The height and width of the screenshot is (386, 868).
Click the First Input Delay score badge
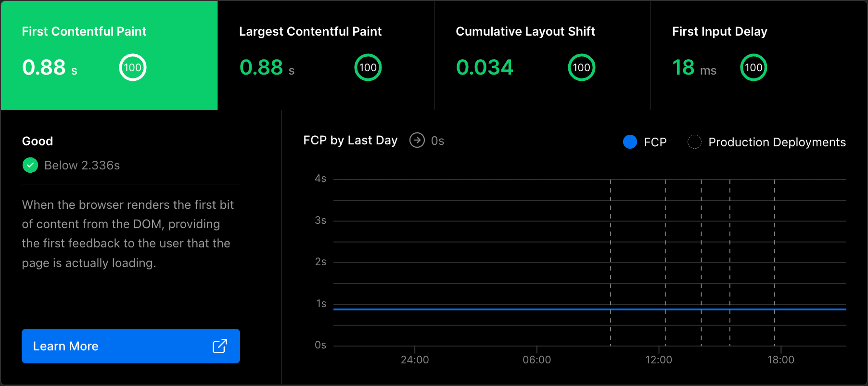[x=753, y=67]
